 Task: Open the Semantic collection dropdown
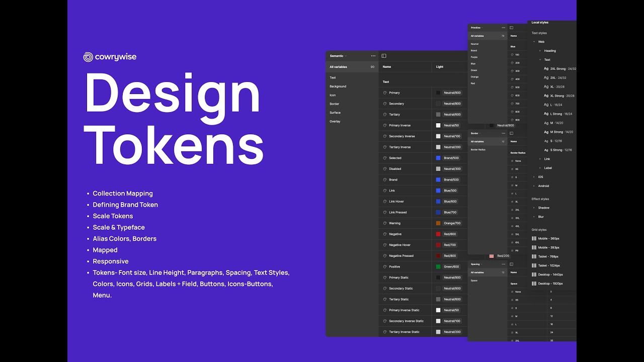pos(338,56)
